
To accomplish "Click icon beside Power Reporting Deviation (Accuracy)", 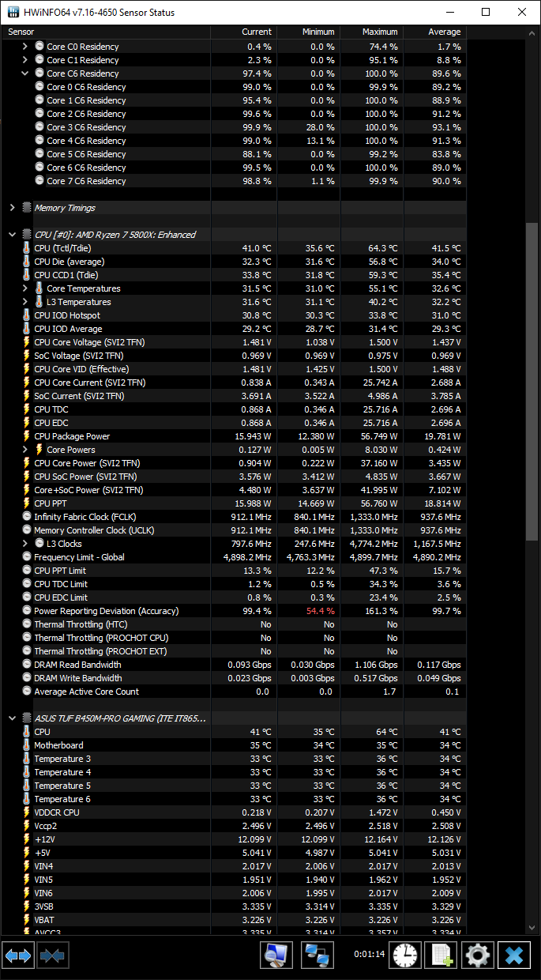I will pyautogui.click(x=27, y=611).
